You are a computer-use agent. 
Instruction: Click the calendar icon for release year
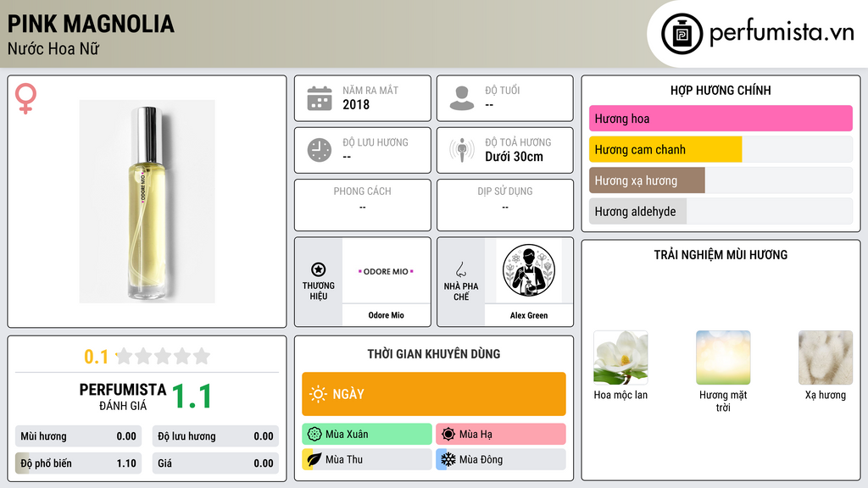tap(320, 98)
